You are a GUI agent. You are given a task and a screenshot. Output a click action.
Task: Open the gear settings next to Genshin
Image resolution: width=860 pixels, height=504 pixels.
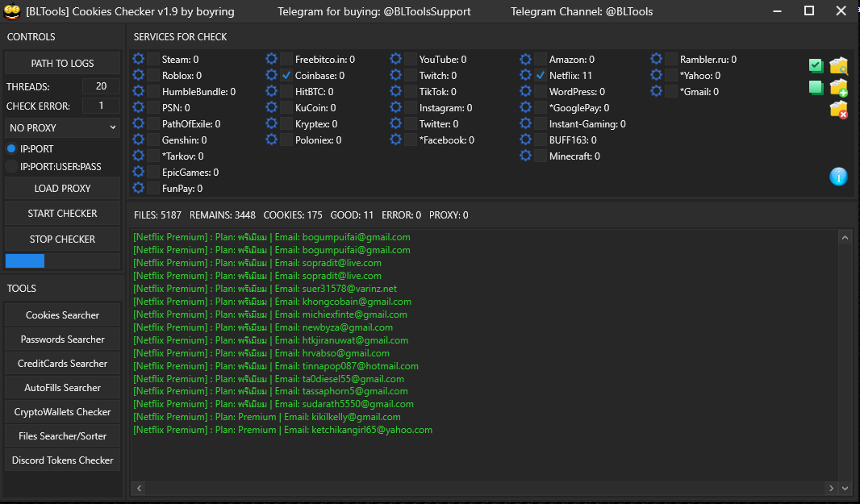click(x=138, y=140)
